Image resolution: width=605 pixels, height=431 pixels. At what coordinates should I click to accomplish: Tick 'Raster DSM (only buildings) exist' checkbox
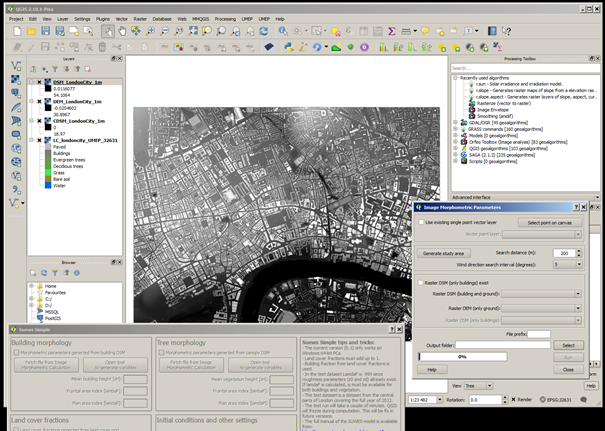point(421,283)
